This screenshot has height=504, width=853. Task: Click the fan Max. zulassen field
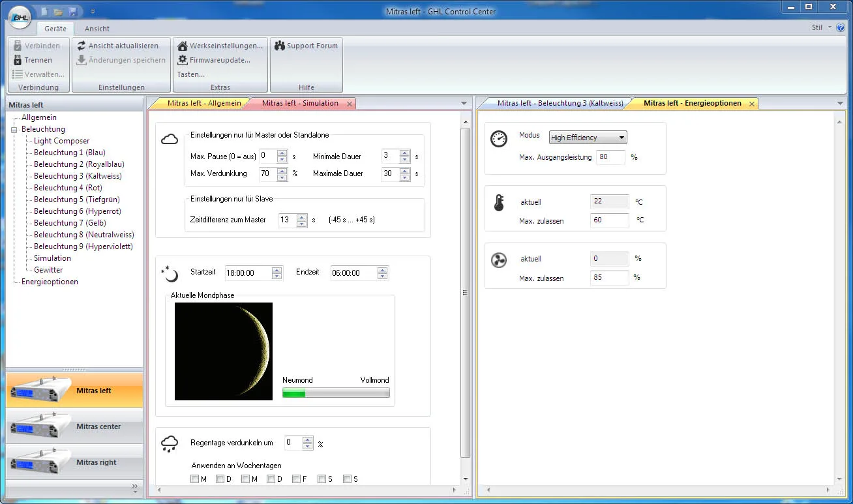610,278
